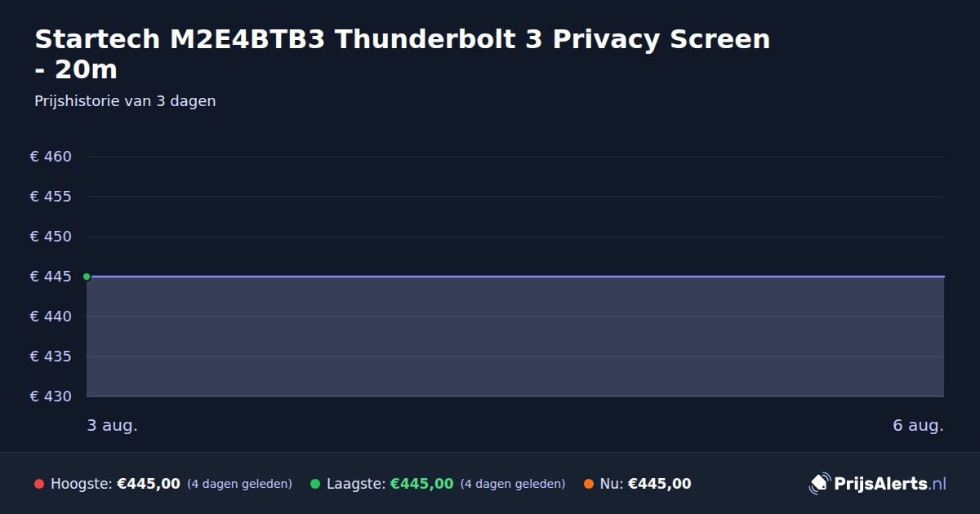Click the € 460 axis label
This screenshot has width=980, height=514.
(51, 157)
